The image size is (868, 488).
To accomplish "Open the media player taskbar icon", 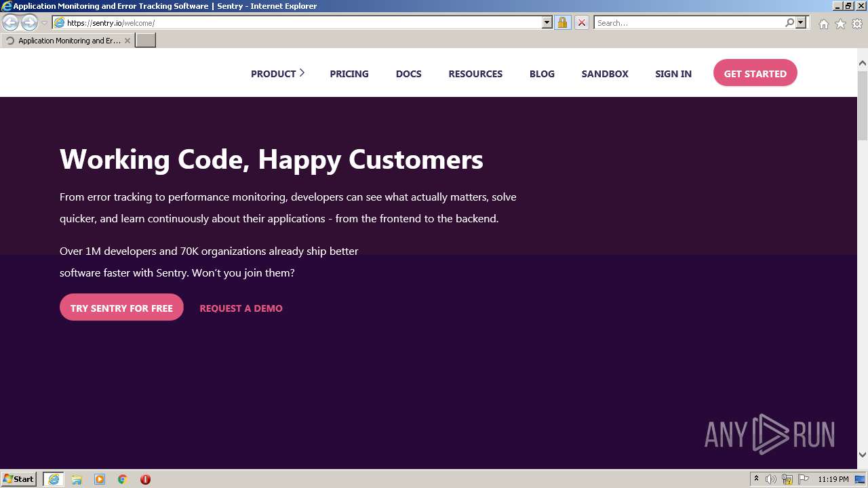I will 100,479.
